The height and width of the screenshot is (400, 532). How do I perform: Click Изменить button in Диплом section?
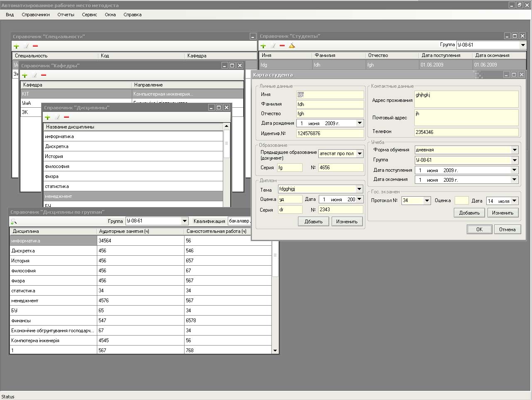click(x=347, y=222)
